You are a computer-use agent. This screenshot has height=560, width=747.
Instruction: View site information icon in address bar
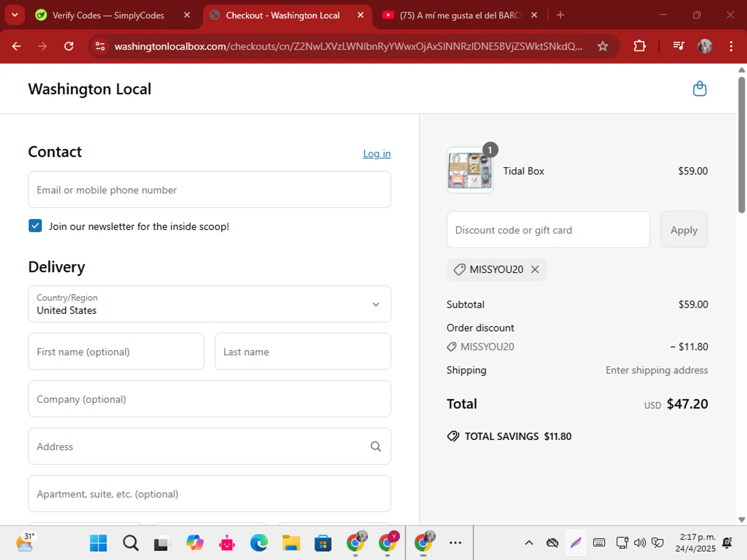point(100,46)
